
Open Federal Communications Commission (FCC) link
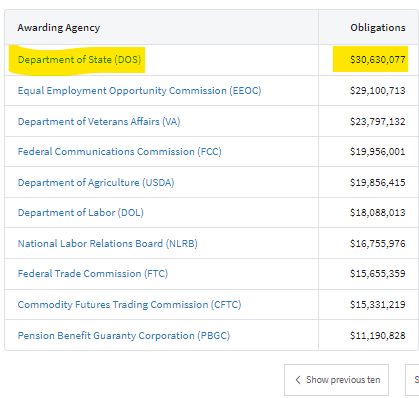tap(120, 152)
